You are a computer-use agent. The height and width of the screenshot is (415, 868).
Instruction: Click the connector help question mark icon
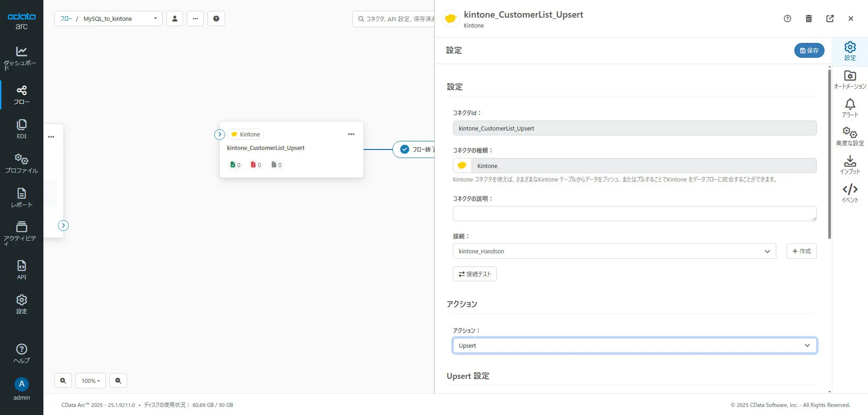click(x=788, y=19)
